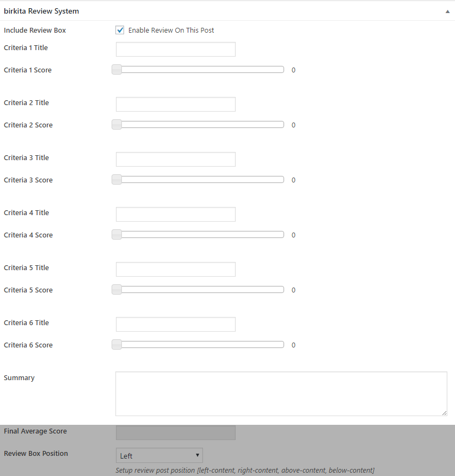The width and height of the screenshot is (455, 476).
Task: Click inside the Summary text area
Action: click(x=281, y=394)
